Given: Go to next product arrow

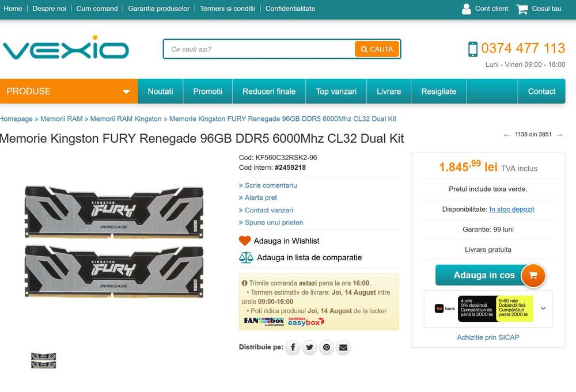Looking at the screenshot, I should (x=559, y=135).
